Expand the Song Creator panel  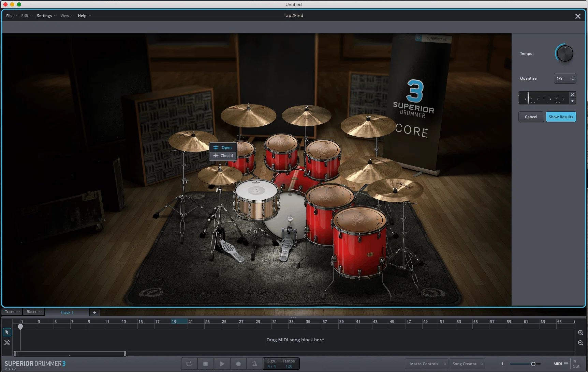(x=467, y=364)
